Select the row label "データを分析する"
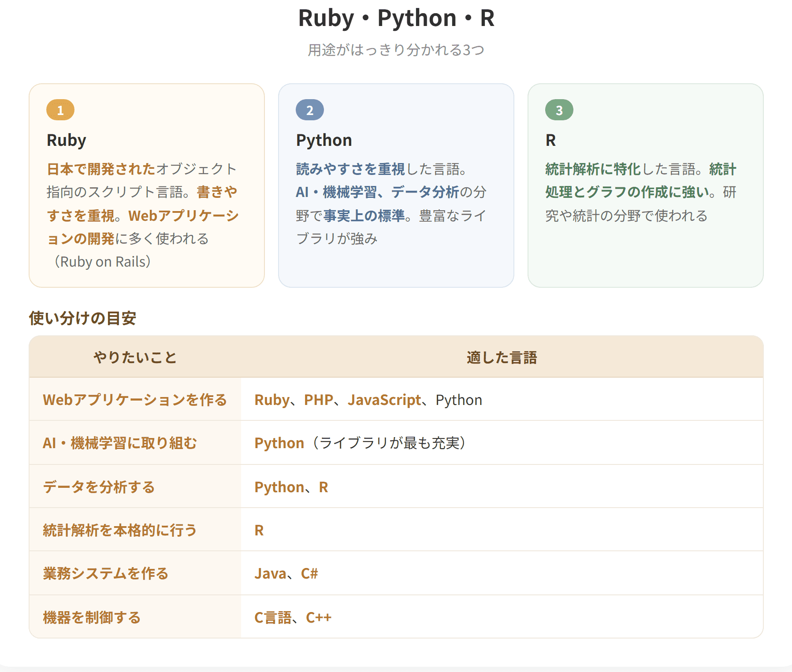 pos(99,487)
